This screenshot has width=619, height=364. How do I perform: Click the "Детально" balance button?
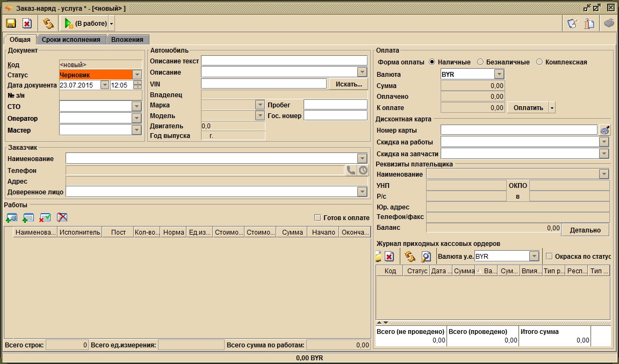pyautogui.click(x=585, y=230)
